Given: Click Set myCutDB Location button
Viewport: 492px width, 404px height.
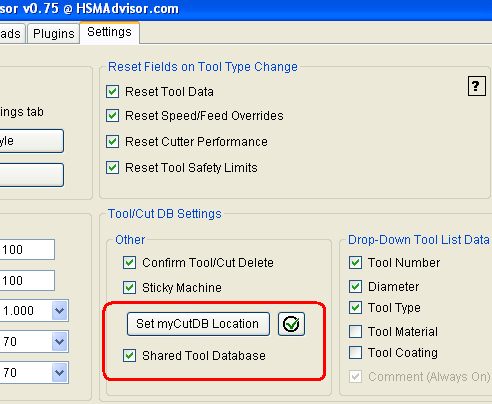Looking at the screenshot, I should click(x=198, y=324).
